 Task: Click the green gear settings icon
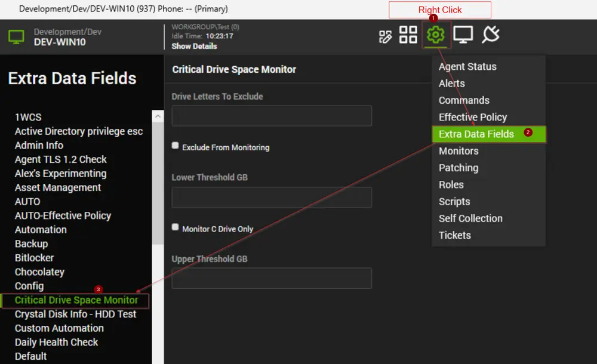click(x=436, y=35)
